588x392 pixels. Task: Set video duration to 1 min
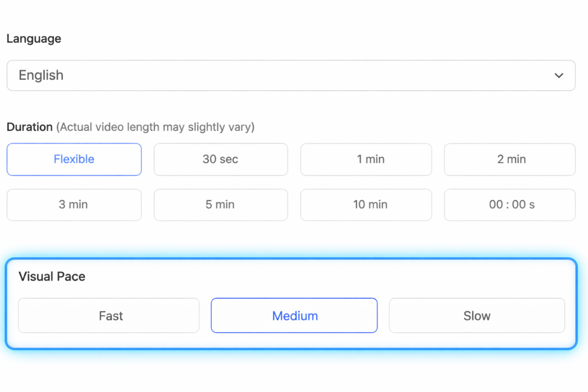click(x=366, y=159)
